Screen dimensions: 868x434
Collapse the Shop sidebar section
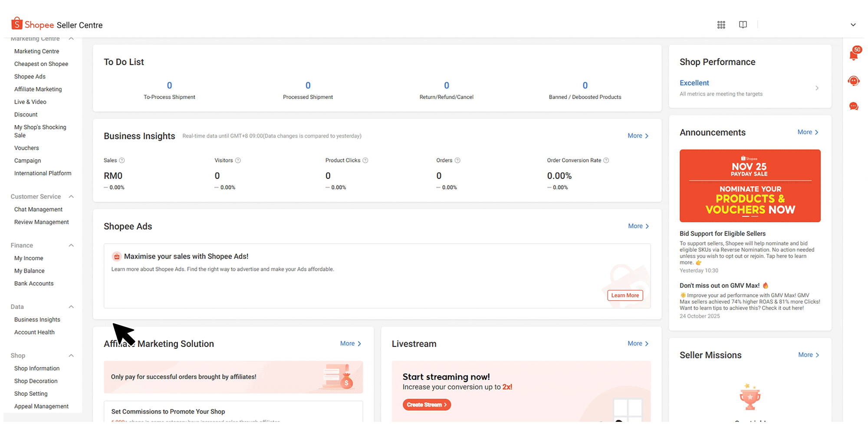pyautogui.click(x=71, y=356)
